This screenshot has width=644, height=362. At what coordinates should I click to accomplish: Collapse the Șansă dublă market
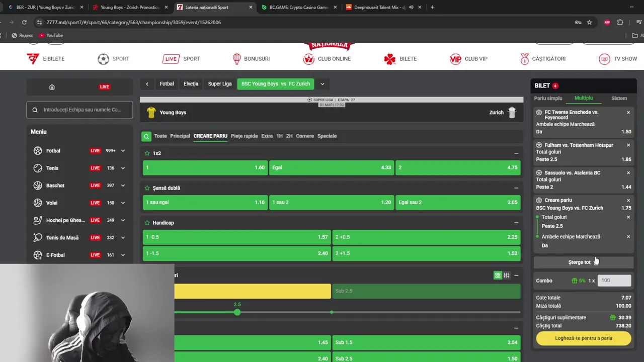pyautogui.click(x=516, y=188)
